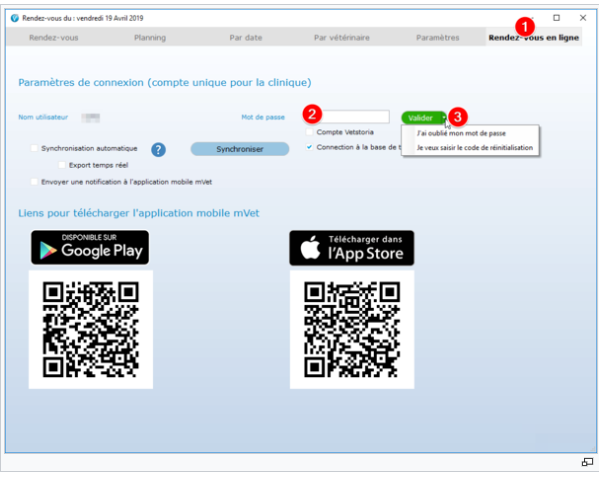Click the Synchroniser button
Image resolution: width=599 pixels, height=479 pixels.
240,149
